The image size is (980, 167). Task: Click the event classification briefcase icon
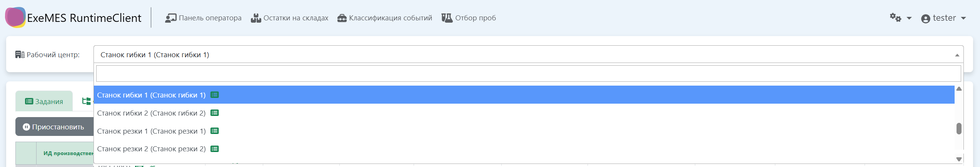point(342,18)
